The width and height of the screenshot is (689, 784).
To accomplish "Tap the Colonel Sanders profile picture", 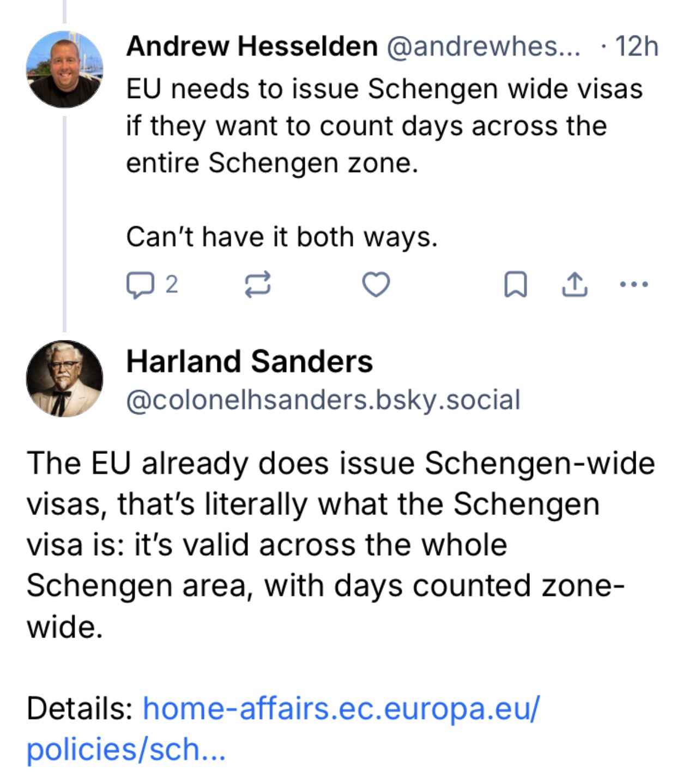I will [64, 379].
